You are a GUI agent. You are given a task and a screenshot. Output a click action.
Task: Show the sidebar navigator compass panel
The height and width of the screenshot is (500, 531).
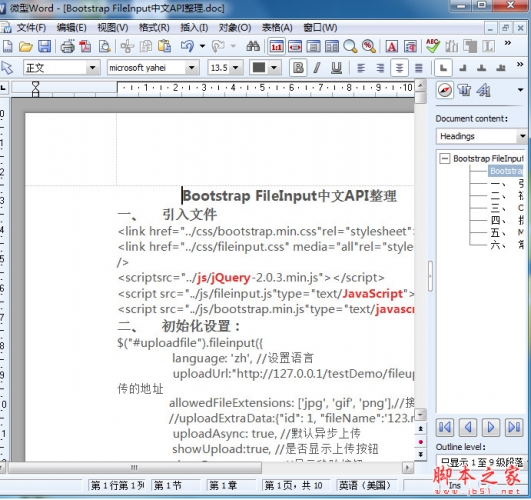click(444, 90)
